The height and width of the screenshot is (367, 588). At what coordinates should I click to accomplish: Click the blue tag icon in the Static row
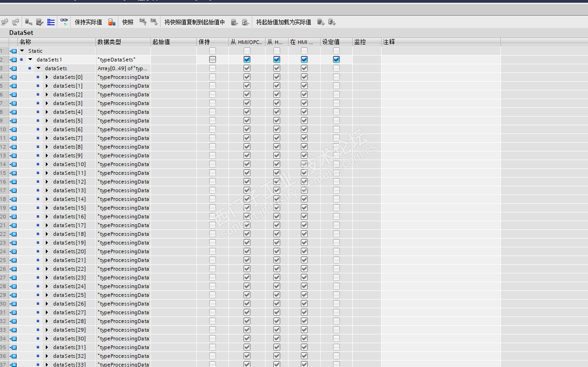pos(13,51)
